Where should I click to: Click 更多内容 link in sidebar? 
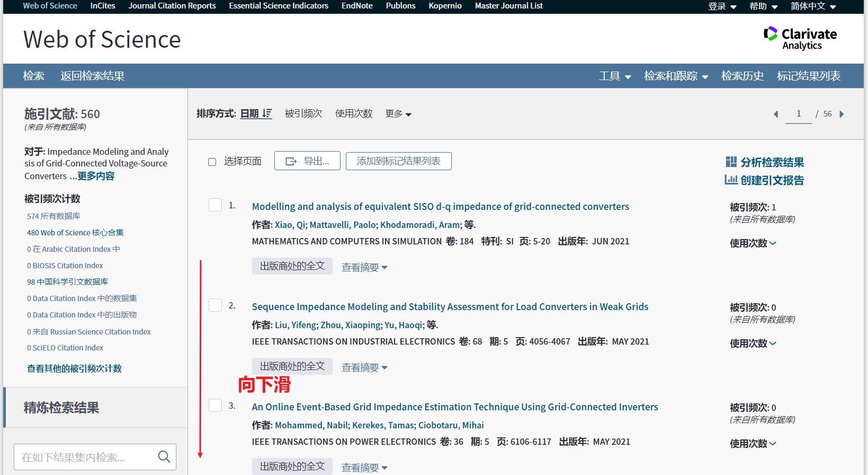pos(96,176)
